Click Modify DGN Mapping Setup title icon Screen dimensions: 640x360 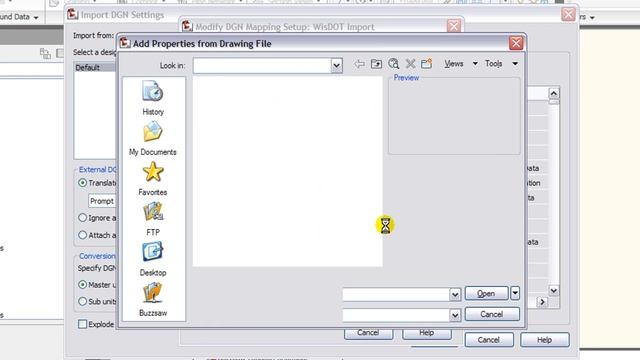187,27
